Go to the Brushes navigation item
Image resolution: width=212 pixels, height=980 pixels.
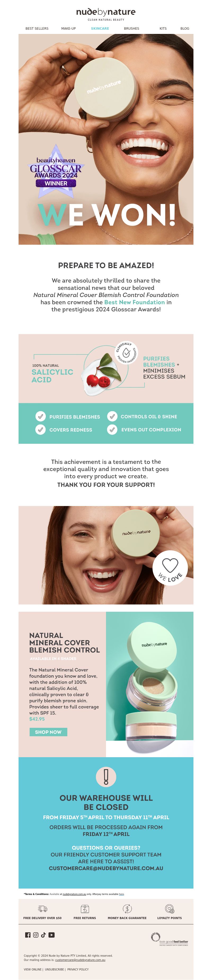click(x=132, y=29)
